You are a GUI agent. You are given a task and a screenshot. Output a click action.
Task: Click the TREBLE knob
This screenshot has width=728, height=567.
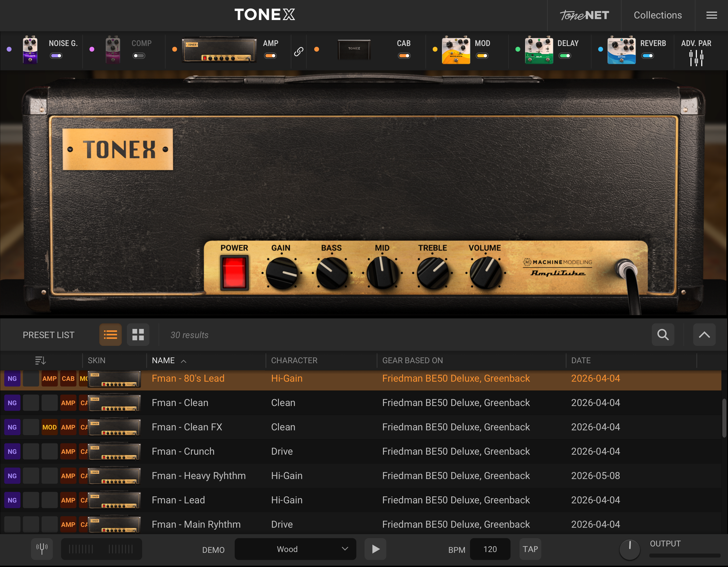point(433,273)
